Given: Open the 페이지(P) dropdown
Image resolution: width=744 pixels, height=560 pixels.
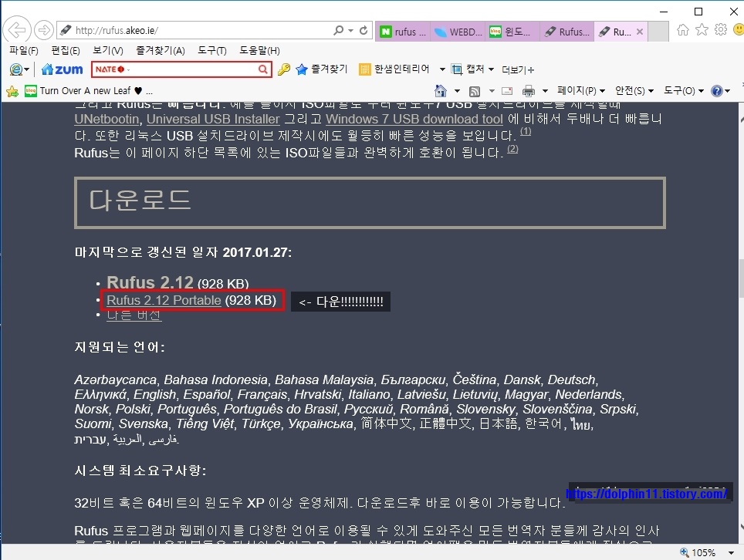Looking at the screenshot, I should [581, 90].
